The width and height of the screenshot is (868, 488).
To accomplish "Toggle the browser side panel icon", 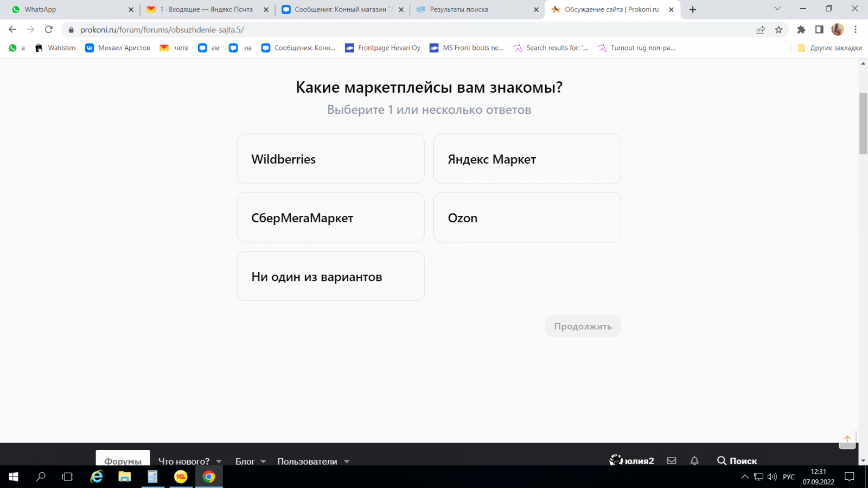I will click(x=819, y=30).
